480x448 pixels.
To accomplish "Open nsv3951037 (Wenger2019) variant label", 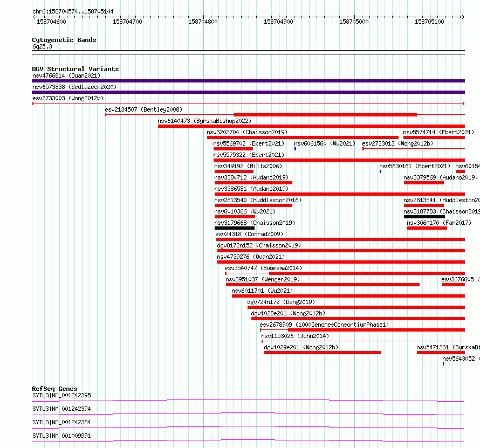I will 263,279.
